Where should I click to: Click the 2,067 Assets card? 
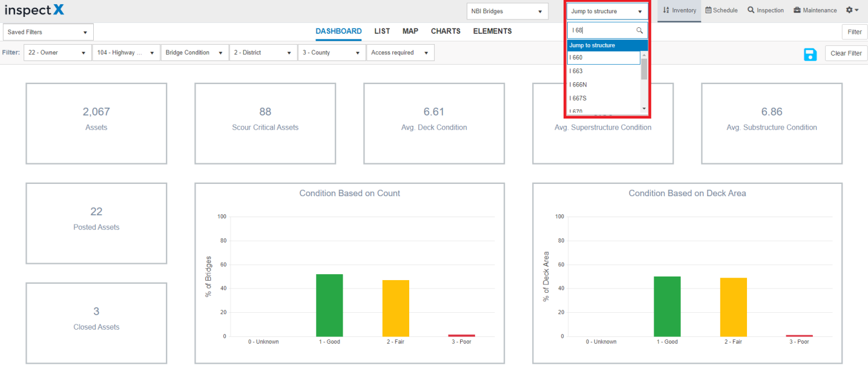(x=96, y=123)
